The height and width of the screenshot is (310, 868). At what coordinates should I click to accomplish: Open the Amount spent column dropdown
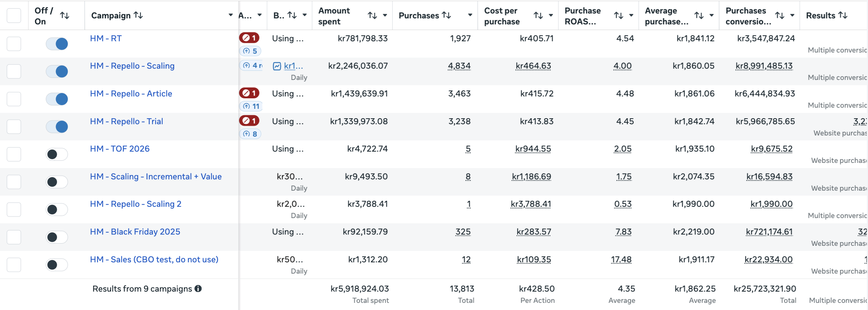point(385,15)
